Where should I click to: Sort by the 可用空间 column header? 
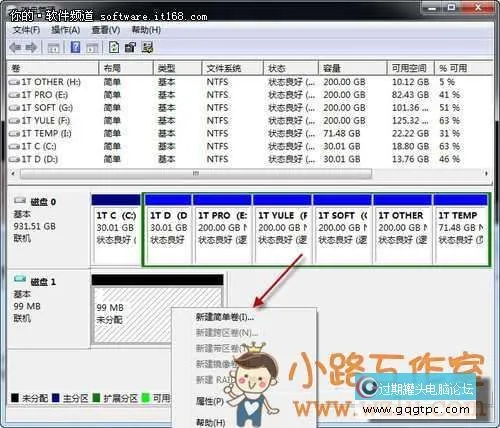pyautogui.click(x=411, y=68)
